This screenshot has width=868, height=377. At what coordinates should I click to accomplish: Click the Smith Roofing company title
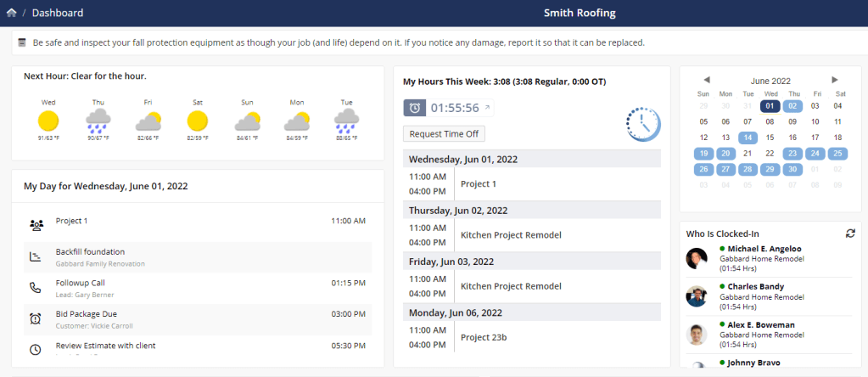point(580,13)
